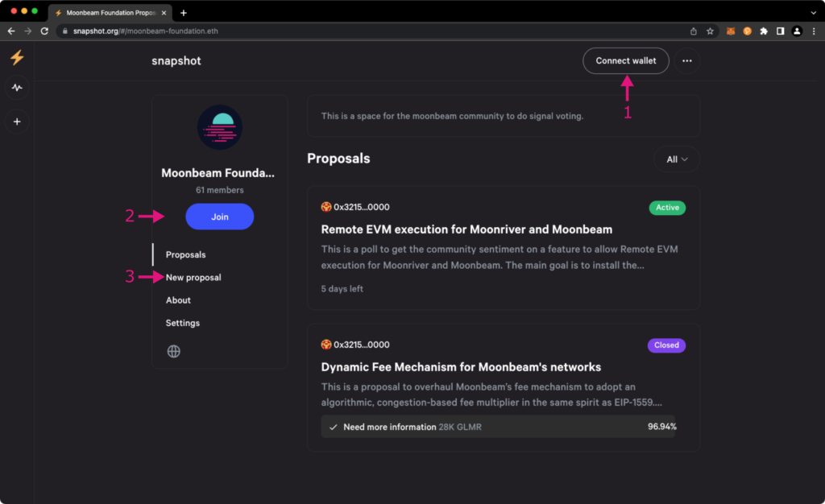This screenshot has height=504, width=825.
Task: Open the Dynamic Fee Mechanism proposal
Action: [x=461, y=367]
